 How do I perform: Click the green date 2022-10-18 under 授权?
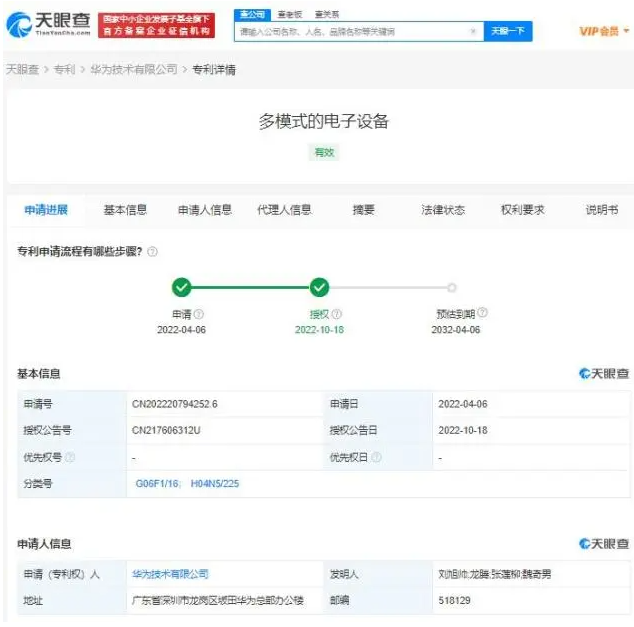pyautogui.click(x=319, y=330)
